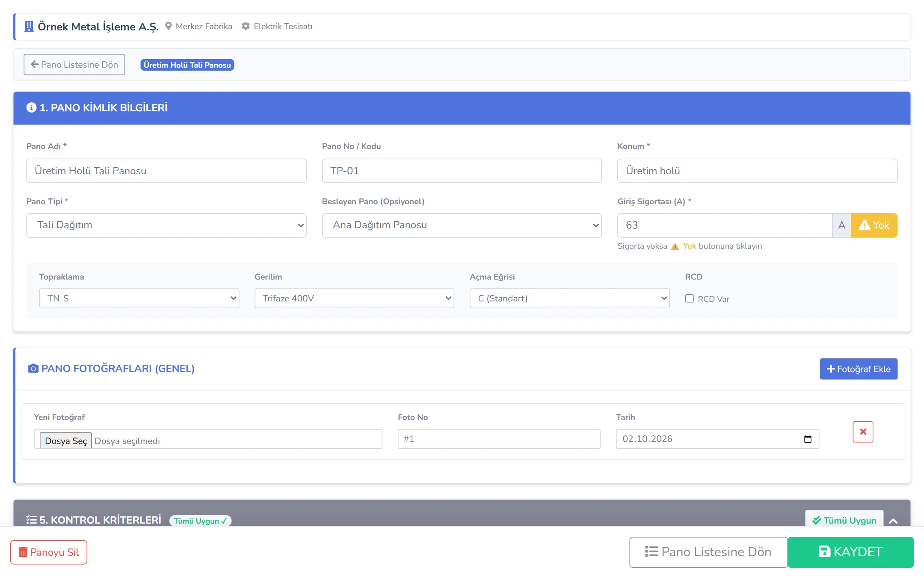Click the Elektrik Tesisatı text in the header
The height and width of the screenshot is (578, 924).
click(283, 26)
